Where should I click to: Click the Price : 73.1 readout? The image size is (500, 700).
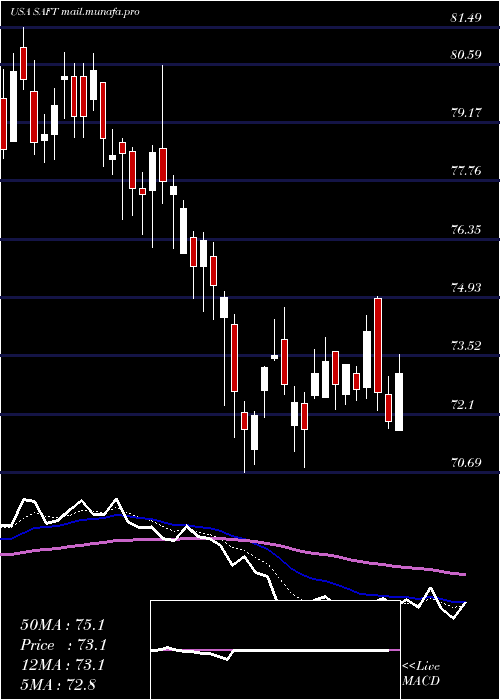click(62, 645)
